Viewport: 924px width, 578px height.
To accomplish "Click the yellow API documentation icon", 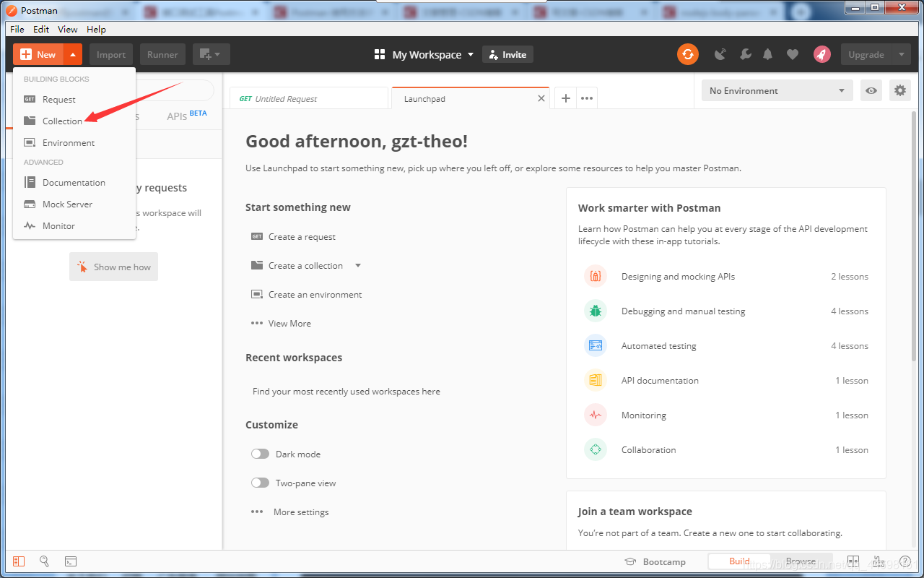I will 596,380.
